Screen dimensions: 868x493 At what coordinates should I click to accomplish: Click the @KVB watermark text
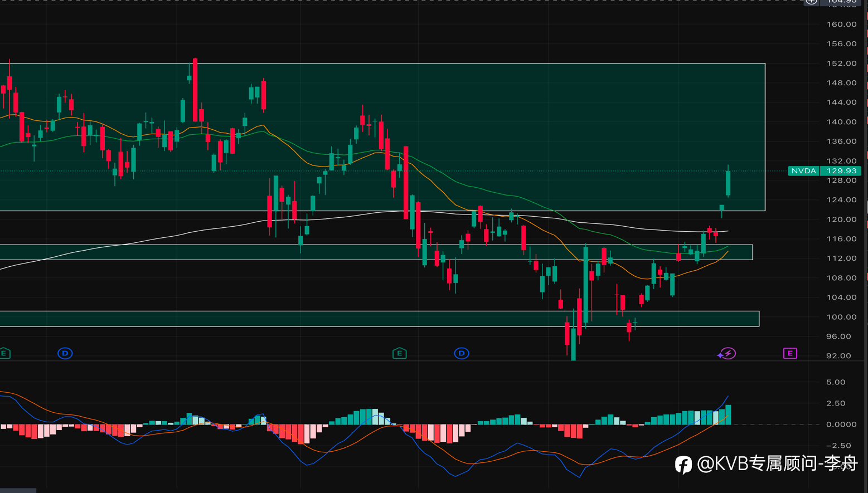[777, 463]
